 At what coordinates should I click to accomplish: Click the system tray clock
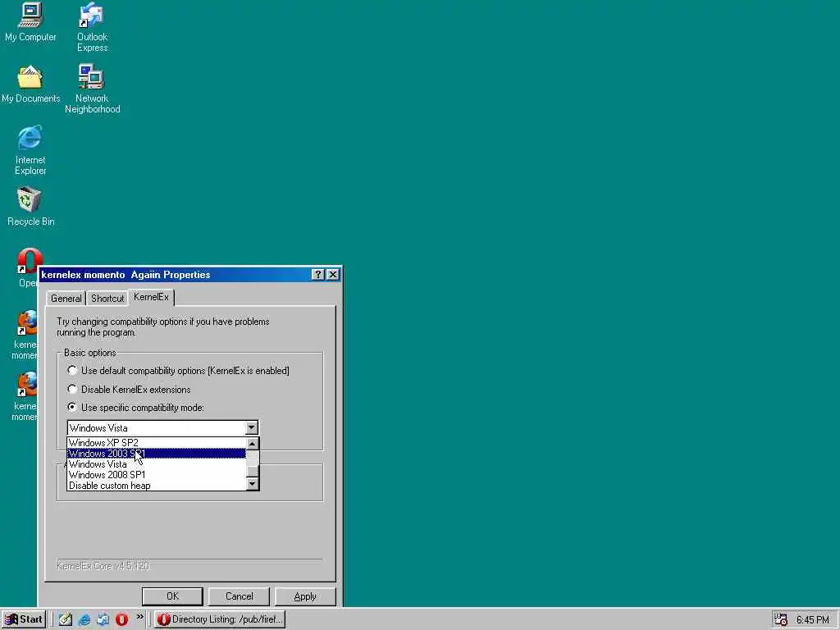point(812,620)
